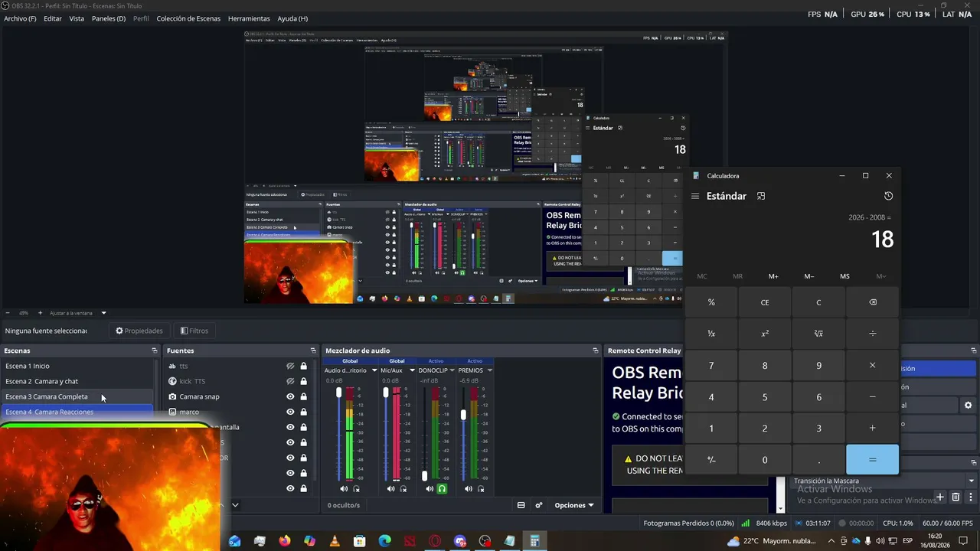This screenshot has width=980, height=551.
Task: Mute the Audio del escritorio channel
Action: [x=344, y=488]
